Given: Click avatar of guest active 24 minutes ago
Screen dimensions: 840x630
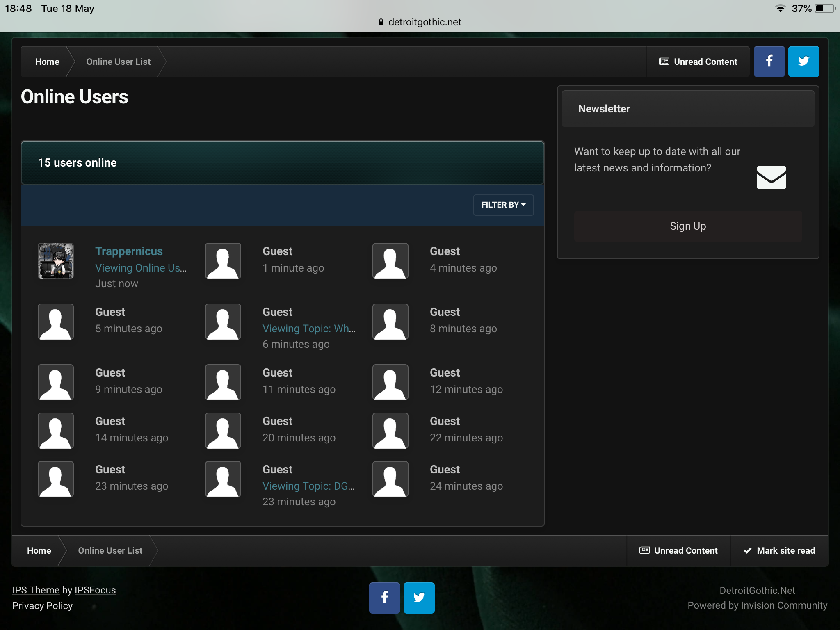Looking at the screenshot, I should [390, 479].
